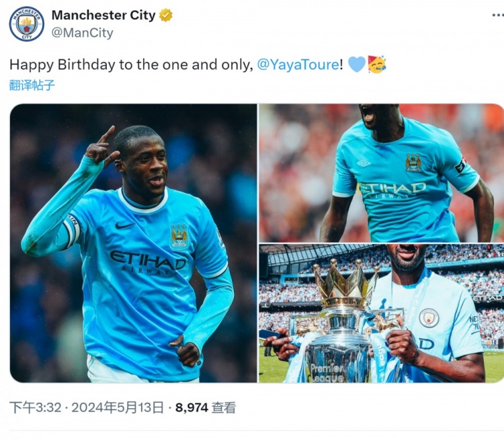This screenshot has width=504, height=439.
Task: Open the three-dot more options menu
Action: pyautogui.click(x=498, y=15)
